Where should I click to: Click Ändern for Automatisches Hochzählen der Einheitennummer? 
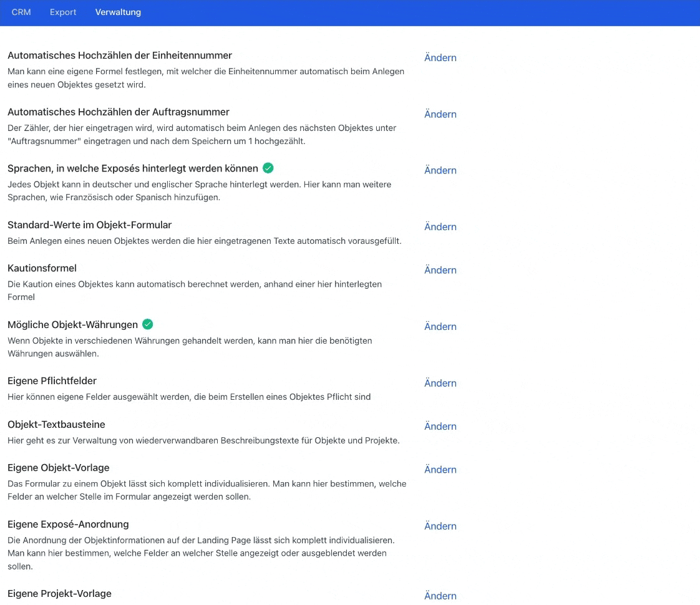pyautogui.click(x=440, y=58)
